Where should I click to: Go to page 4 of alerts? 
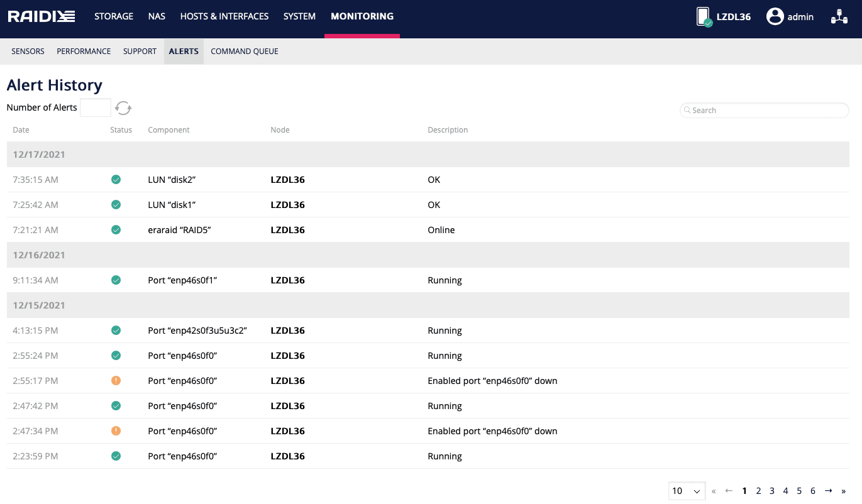[x=786, y=491]
